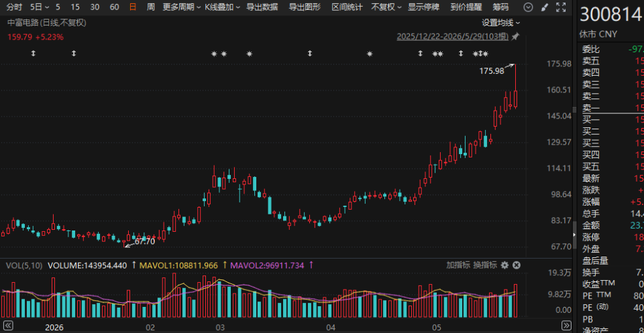644x333 pixels.
Task: Close the VOL indicator panel
Action: pos(517,265)
